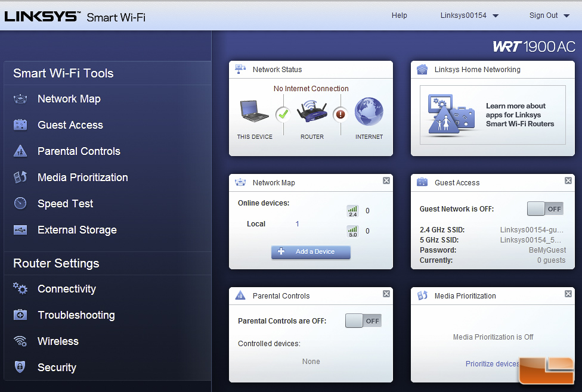582x392 pixels.
Task: Click the 5 GHz SSID Linksys00154_5 value
Action: click(x=530, y=239)
